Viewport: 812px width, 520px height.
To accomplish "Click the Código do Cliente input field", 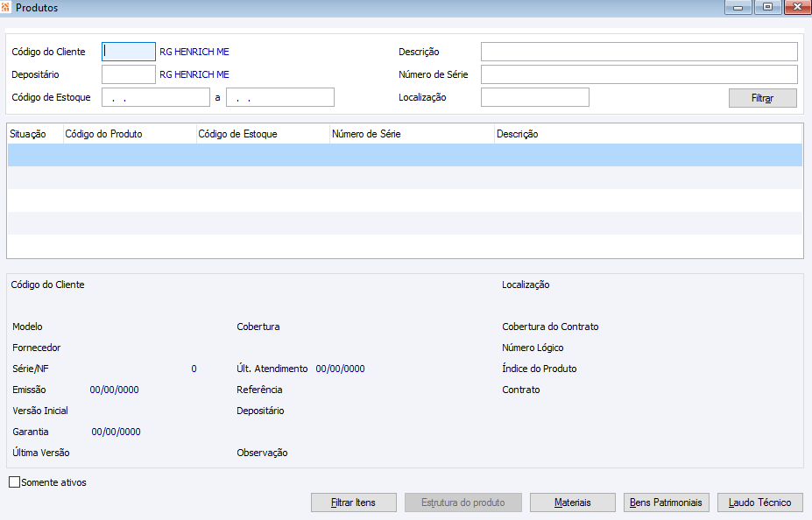I will 129,52.
